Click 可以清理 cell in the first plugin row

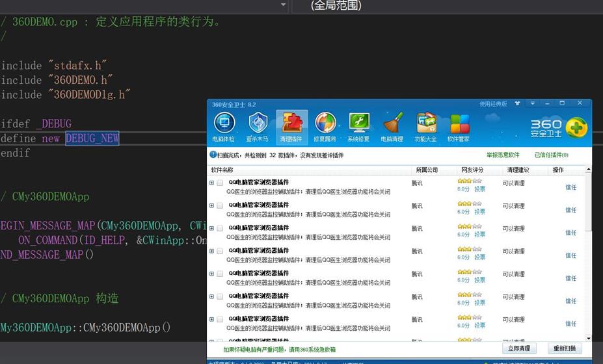pos(513,183)
